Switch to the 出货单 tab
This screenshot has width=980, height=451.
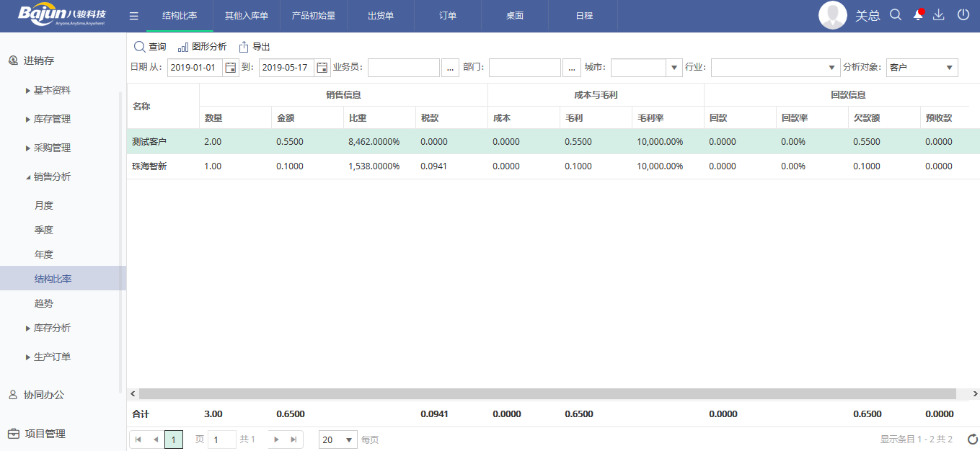click(x=381, y=16)
